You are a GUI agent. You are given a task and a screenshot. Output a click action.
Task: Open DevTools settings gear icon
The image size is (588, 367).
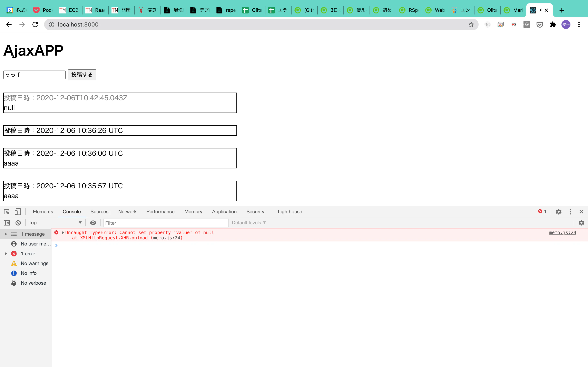(x=558, y=212)
